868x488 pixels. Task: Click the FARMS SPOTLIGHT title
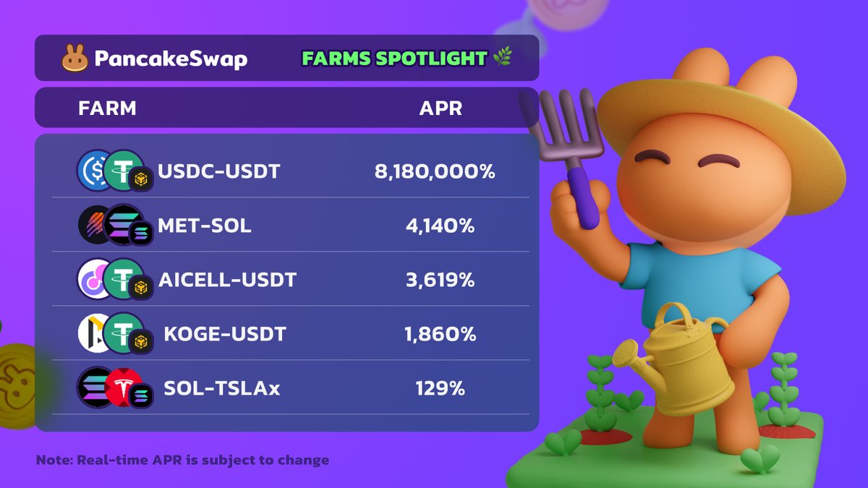coord(394,59)
